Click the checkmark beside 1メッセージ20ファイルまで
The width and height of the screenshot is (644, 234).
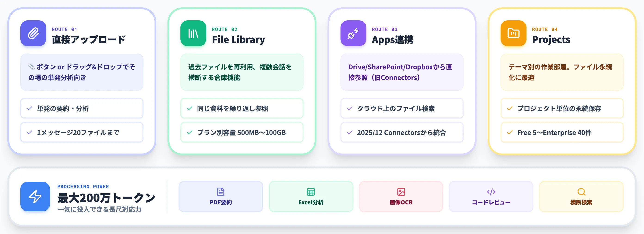pyautogui.click(x=30, y=132)
